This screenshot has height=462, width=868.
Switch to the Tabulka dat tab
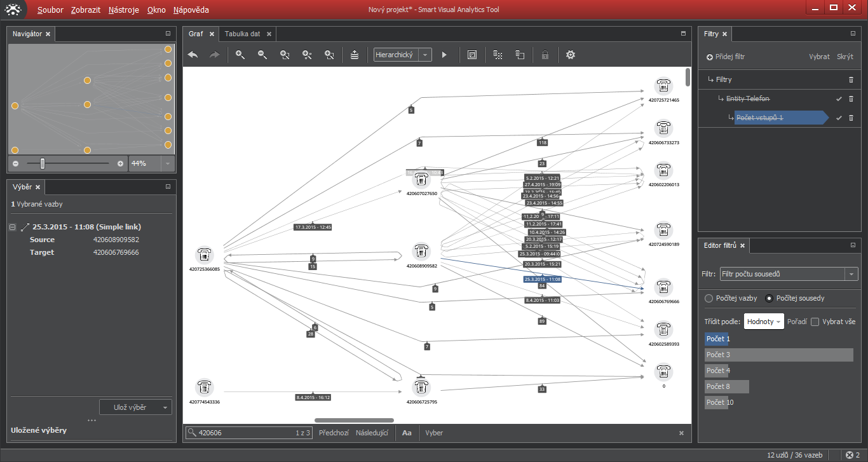pyautogui.click(x=242, y=34)
